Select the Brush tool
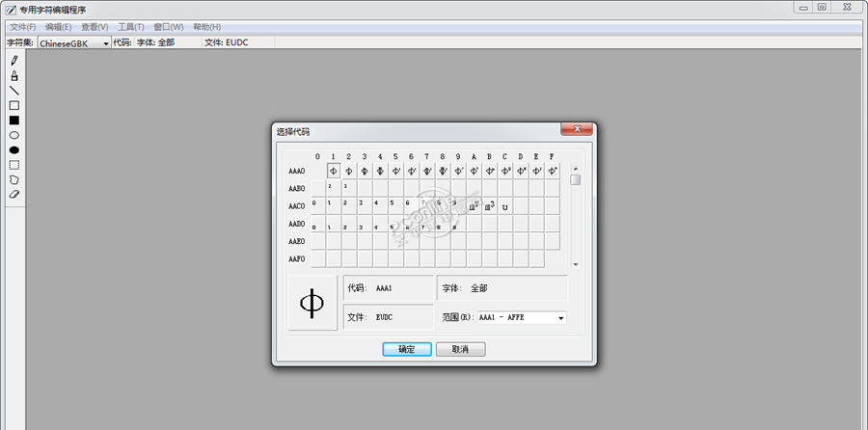 click(x=14, y=76)
